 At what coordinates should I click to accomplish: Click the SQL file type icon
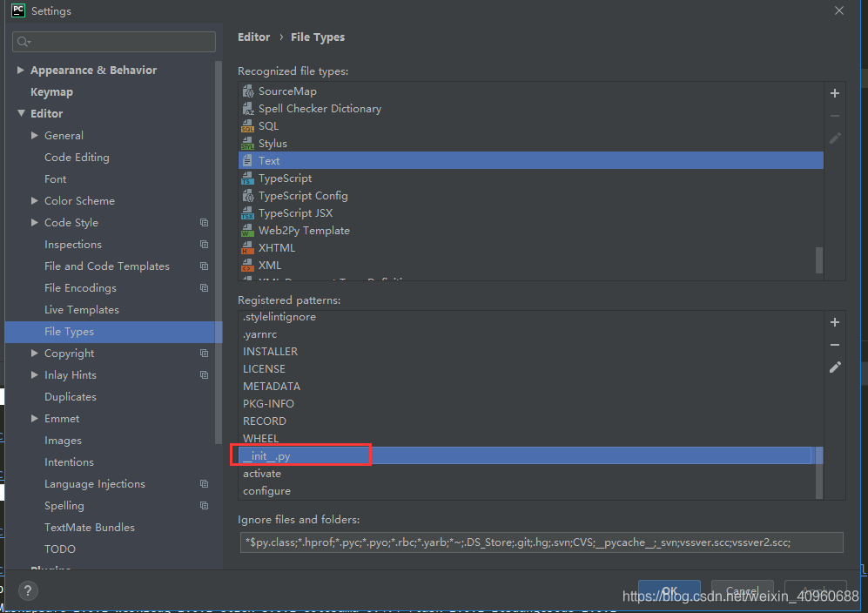tap(247, 126)
